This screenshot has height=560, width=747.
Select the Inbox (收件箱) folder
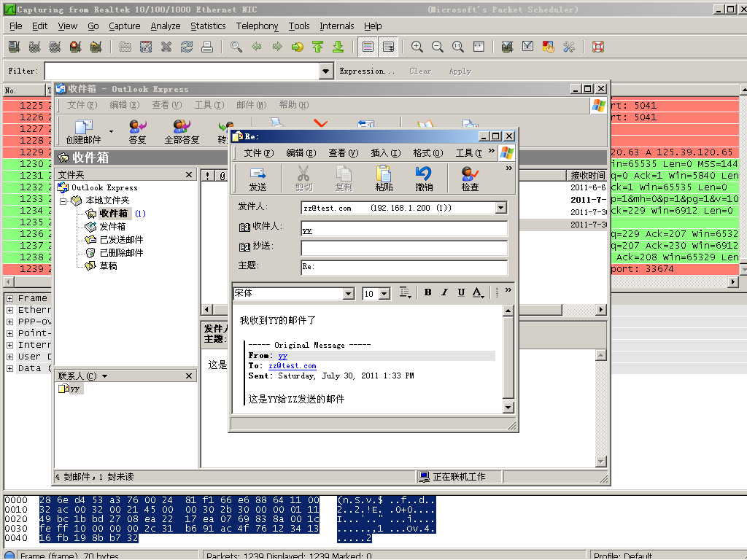pos(113,214)
